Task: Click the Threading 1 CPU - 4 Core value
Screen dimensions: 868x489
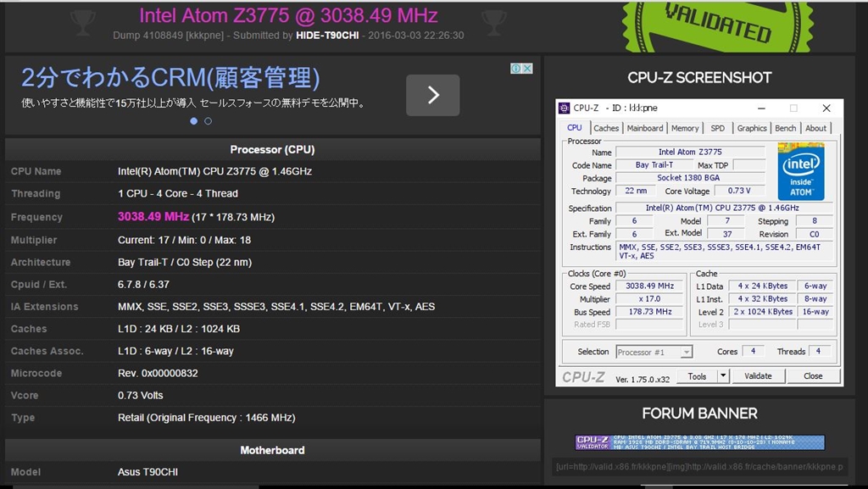Action: (178, 193)
